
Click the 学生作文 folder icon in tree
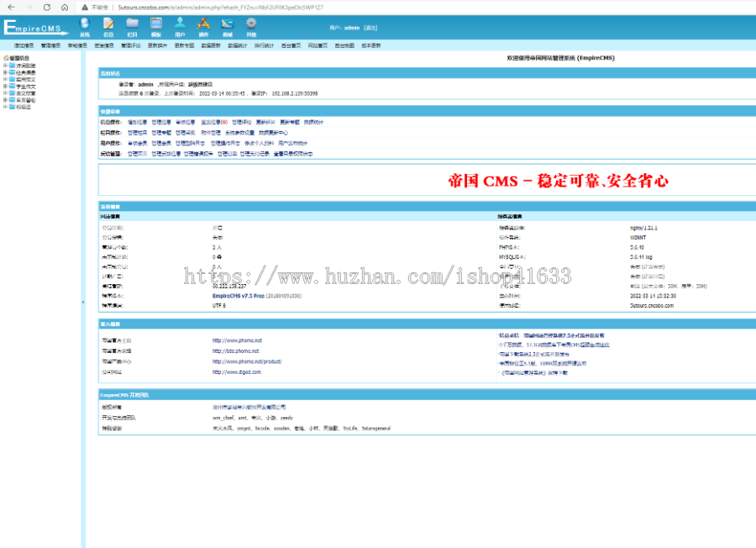click(12, 87)
